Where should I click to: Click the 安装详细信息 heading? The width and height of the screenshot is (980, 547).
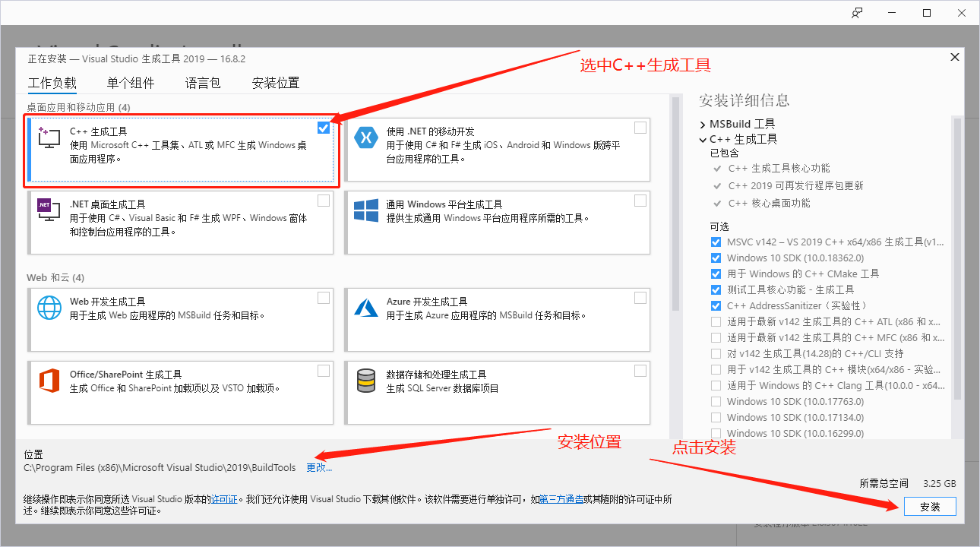[744, 100]
